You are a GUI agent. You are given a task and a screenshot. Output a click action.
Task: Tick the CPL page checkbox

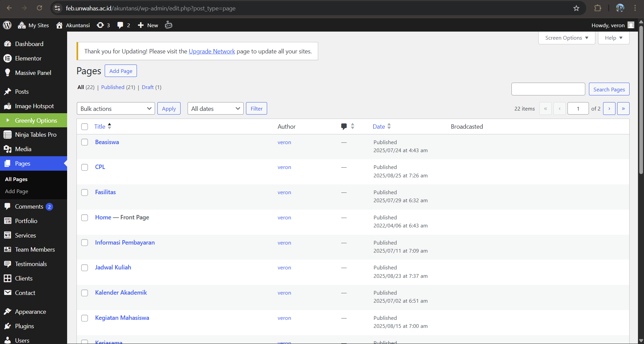85,167
